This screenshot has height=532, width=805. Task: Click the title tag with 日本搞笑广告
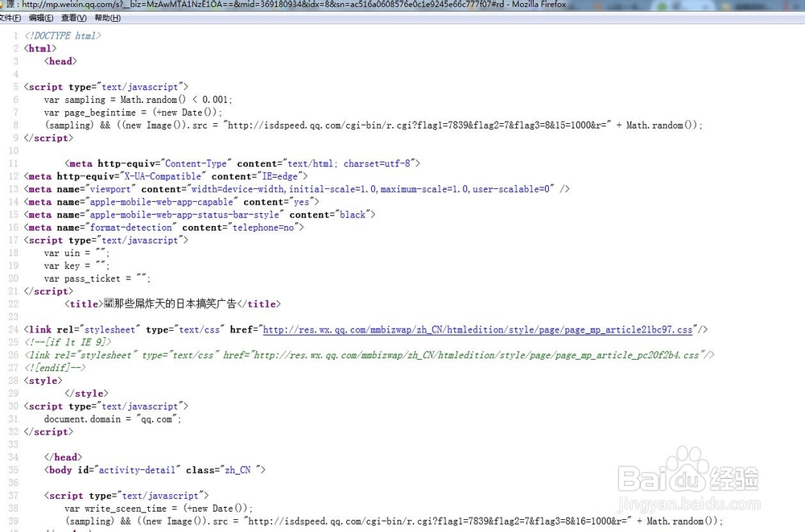(172, 304)
